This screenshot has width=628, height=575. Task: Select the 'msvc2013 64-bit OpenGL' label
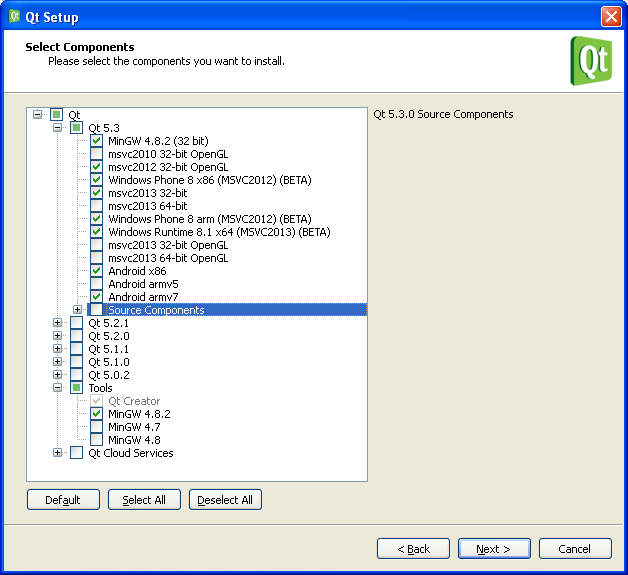[x=168, y=258]
